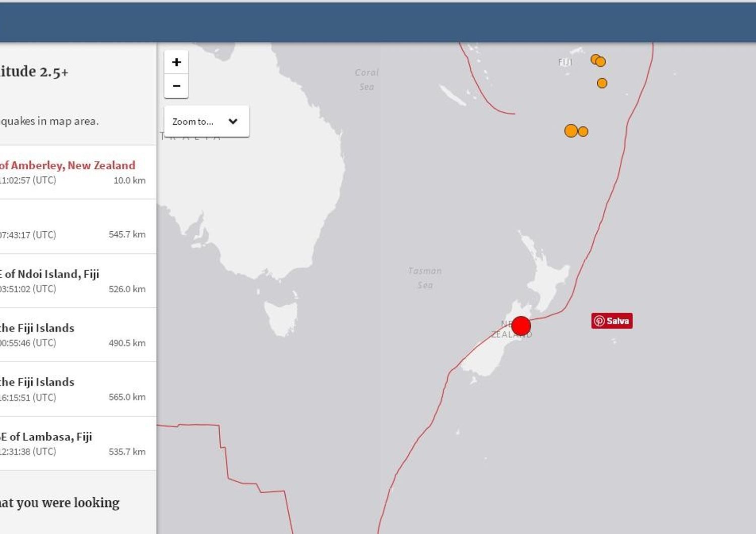Click the Coral Sea map label
The image size is (756, 534).
(x=366, y=80)
